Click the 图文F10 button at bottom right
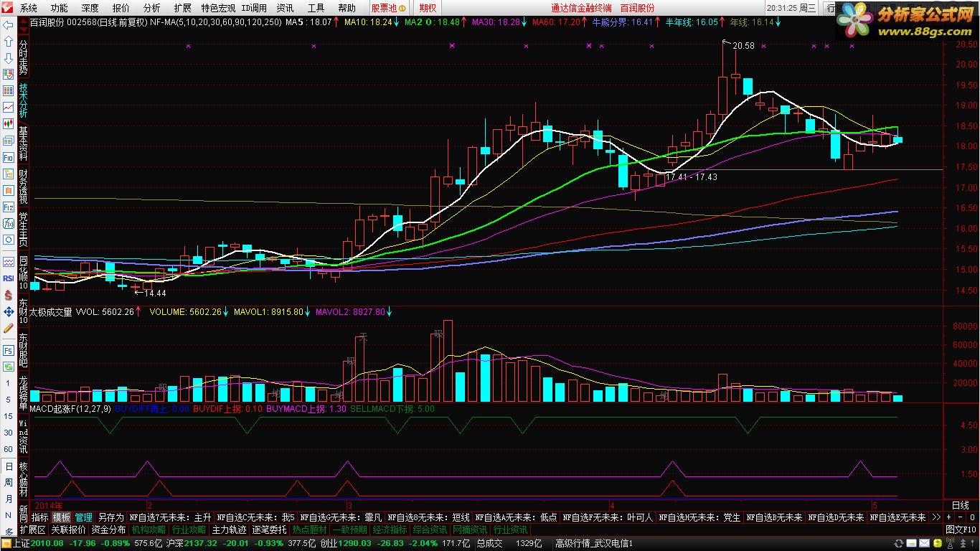 pos(961,529)
